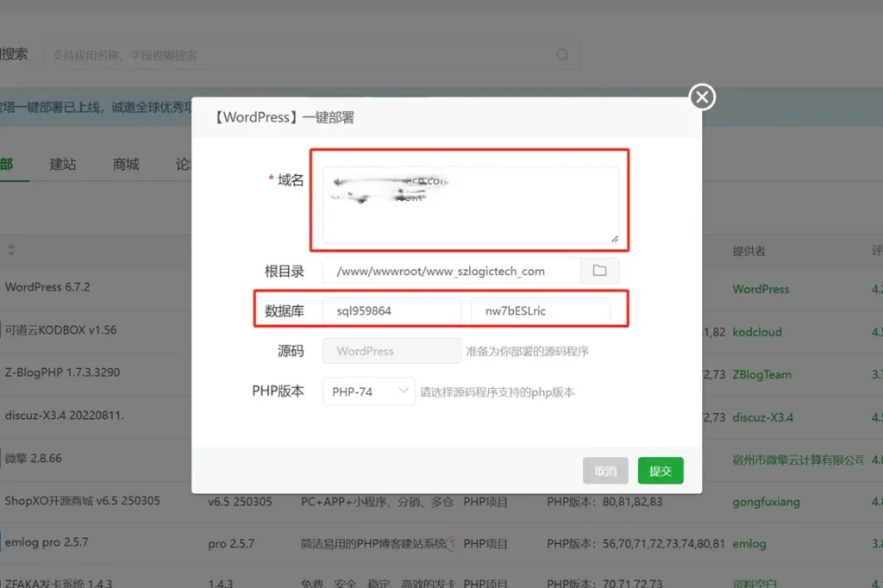
Task: Open the folder browser beside 根目录 field
Action: point(599,270)
